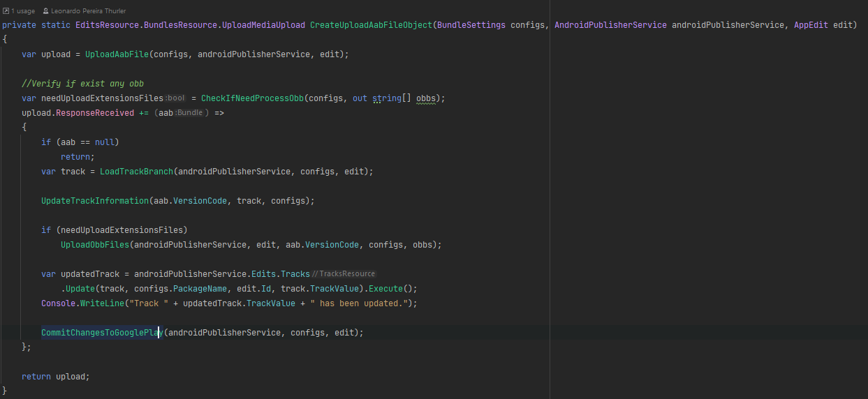Click the CommitChangesToGooglePlay method call

tap(102, 333)
